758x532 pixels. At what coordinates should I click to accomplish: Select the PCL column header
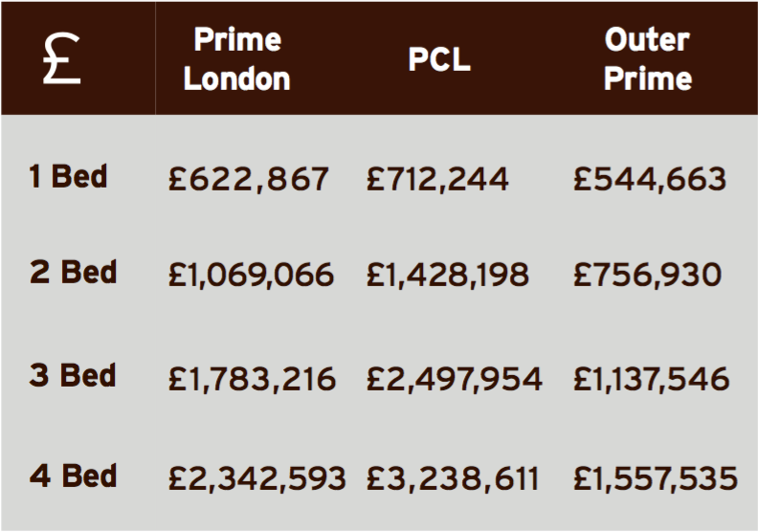437,59
